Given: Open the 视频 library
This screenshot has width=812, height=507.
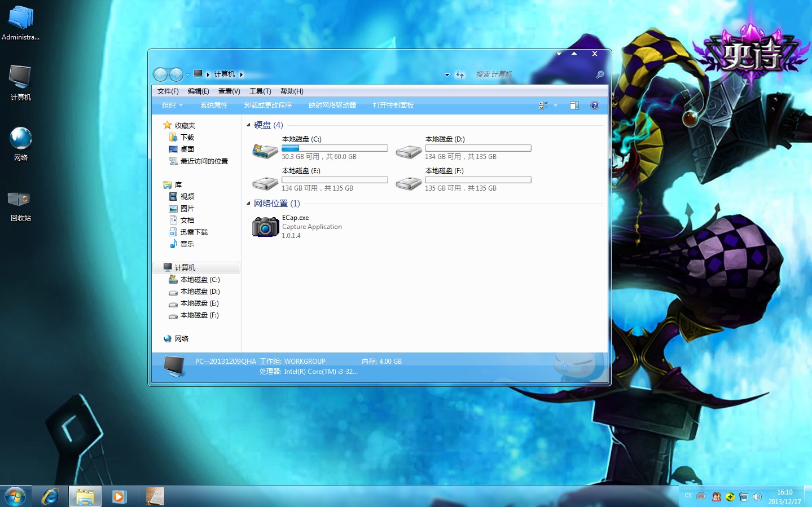Looking at the screenshot, I should coord(181,197).
